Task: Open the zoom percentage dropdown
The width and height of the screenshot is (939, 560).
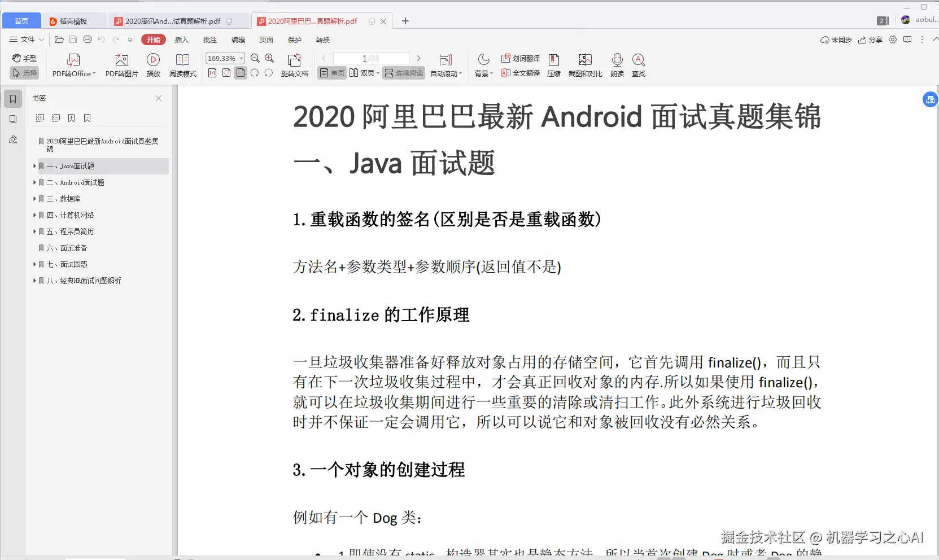Action: pos(242,58)
